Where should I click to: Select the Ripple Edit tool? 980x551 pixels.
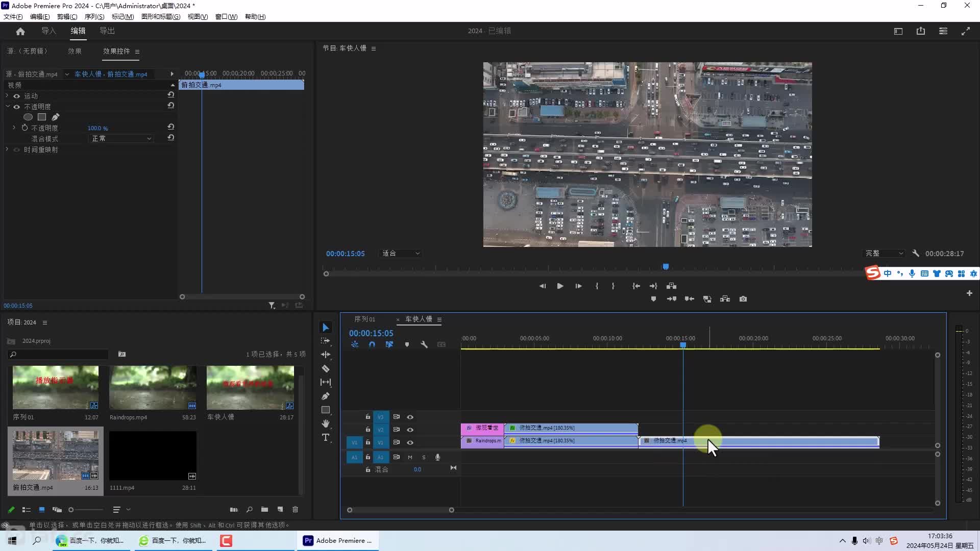pos(326,355)
